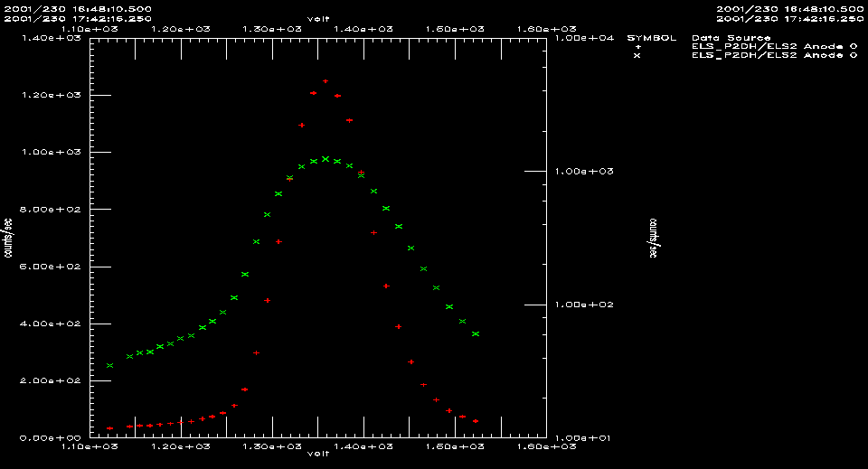Screen dimensions: 868x469
Task: Select the 1.40e+03 label on the bottom volt axis
Action: [363, 446]
